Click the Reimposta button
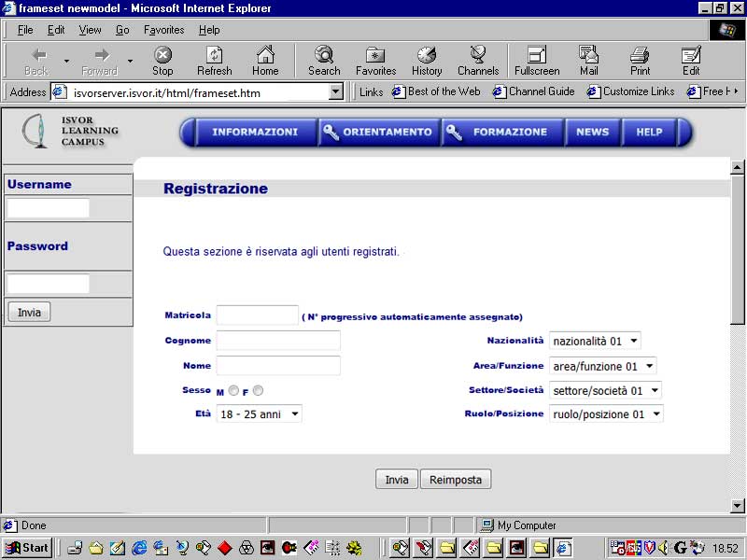747x560 pixels. pyautogui.click(x=456, y=480)
